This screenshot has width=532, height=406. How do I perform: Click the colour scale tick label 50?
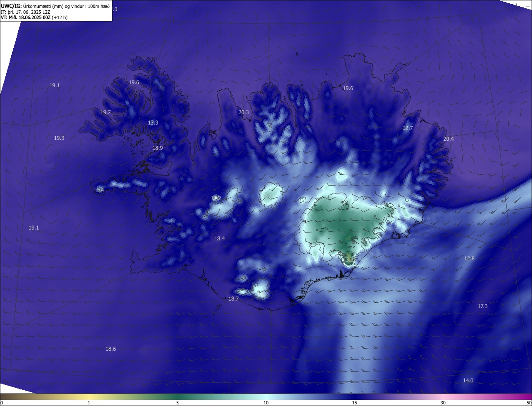coord(529,403)
